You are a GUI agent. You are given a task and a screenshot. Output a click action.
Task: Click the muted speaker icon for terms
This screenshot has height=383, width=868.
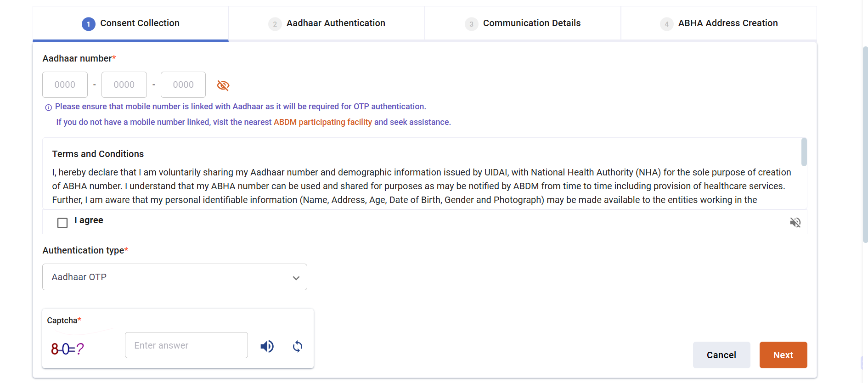click(x=795, y=223)
